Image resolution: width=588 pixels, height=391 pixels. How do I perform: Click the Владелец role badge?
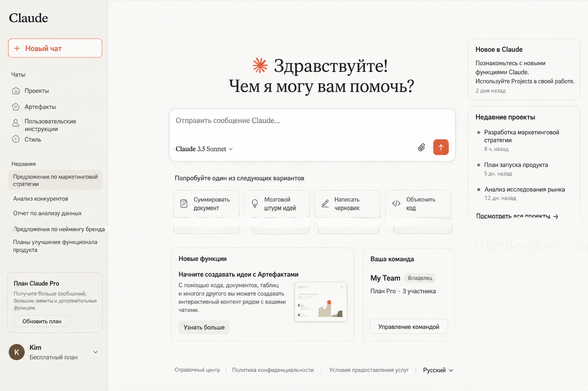coord(420,278)
